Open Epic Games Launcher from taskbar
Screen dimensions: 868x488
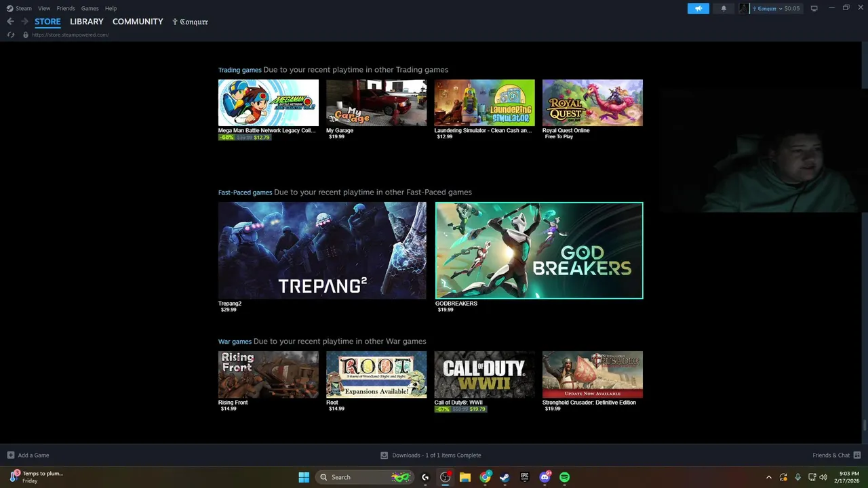(x=525, y=477)
